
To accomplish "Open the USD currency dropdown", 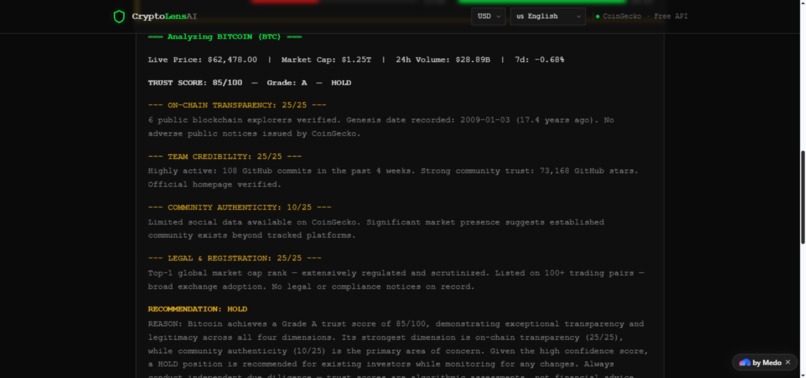I will coord(488,16).
